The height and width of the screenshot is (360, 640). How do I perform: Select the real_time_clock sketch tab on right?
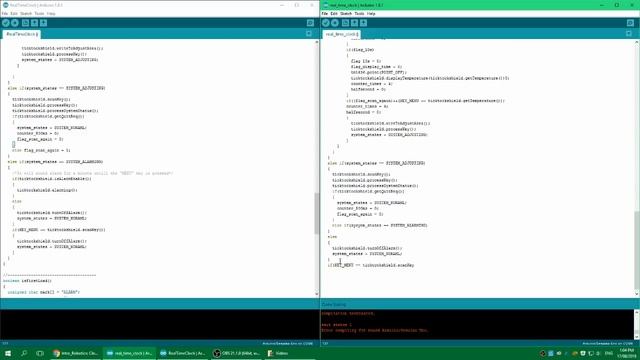341,34
